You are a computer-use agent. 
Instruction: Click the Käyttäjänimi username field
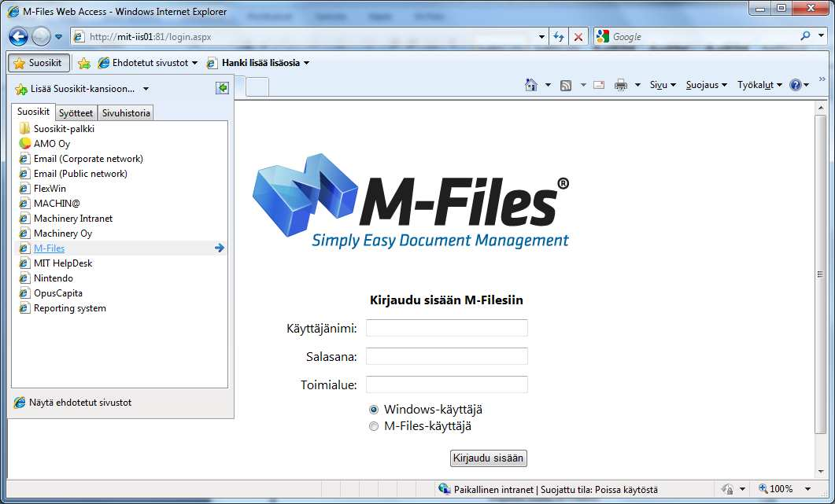tap(447, 328)
